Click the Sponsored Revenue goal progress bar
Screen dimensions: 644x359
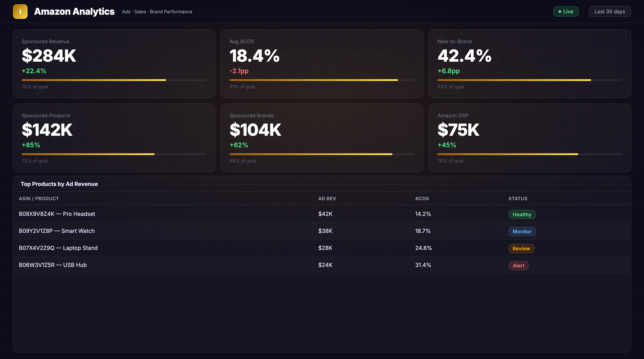click(114, 80)
